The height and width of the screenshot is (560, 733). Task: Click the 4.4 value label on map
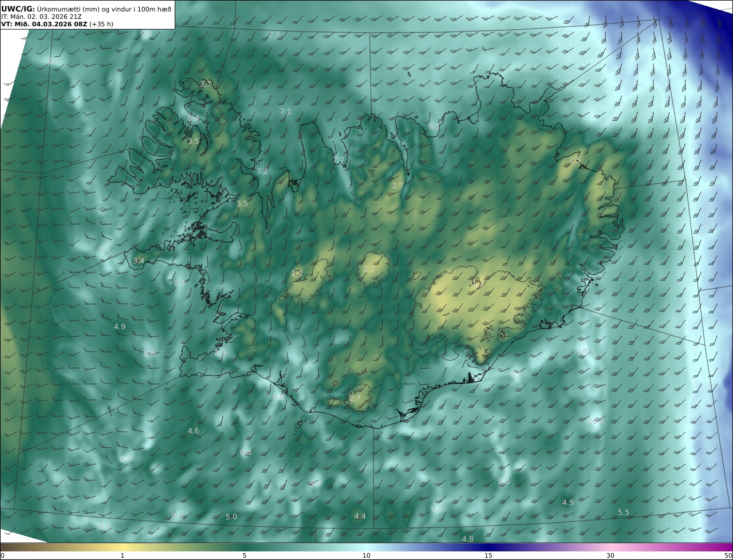click(360, 516)
